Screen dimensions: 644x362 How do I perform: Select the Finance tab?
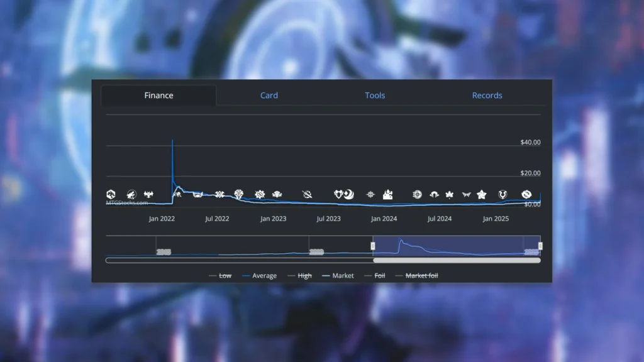(158, 96)
